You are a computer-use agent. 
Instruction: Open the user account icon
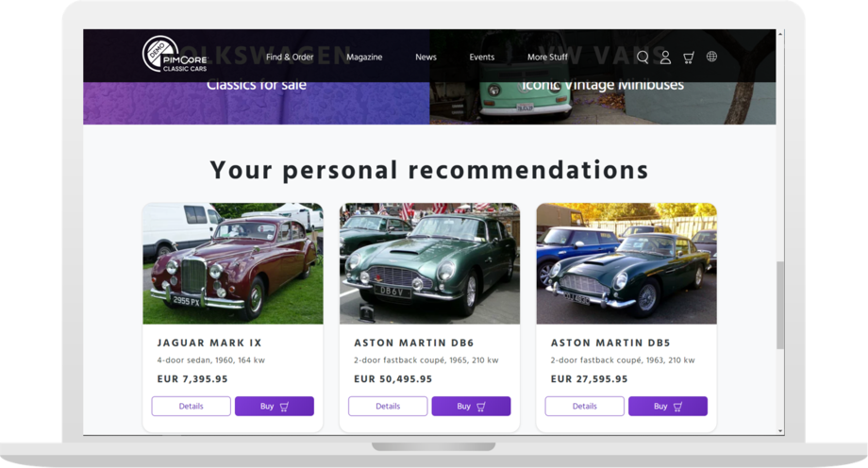coord(665,58)
